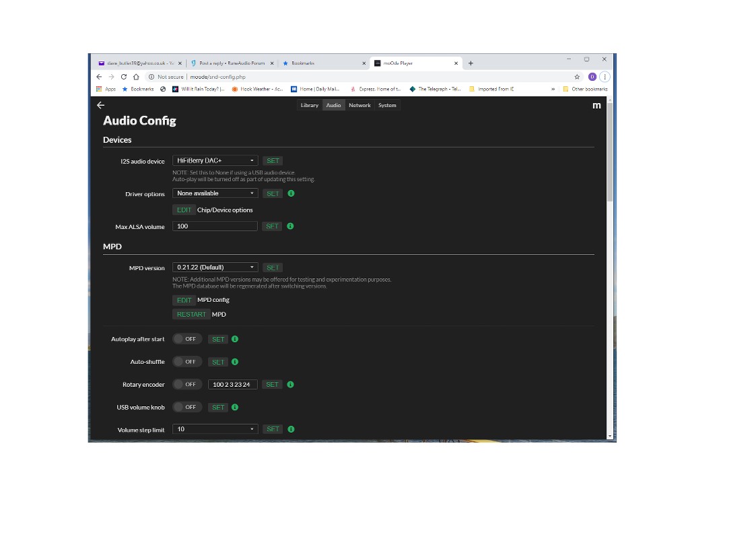756x535 pixels.
Task: Click the Not secure site info icon
Action: [x=151, y=77]
